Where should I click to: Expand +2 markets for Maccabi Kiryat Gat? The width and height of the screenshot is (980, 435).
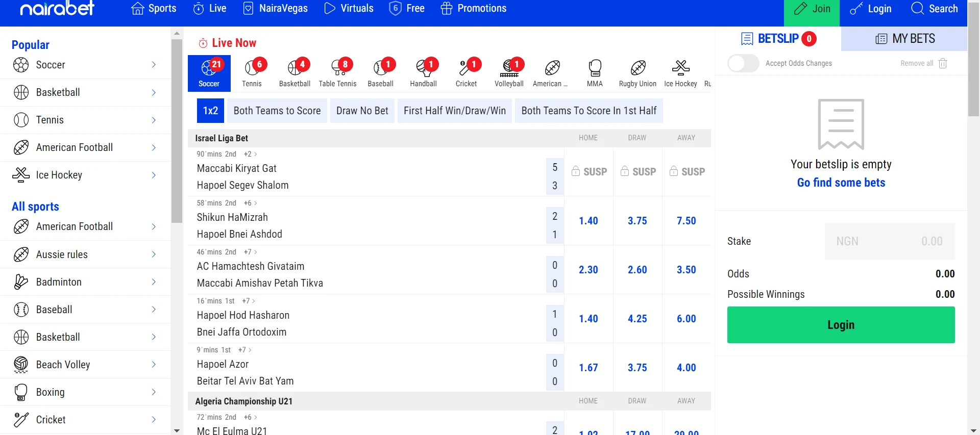pos(250,154)
